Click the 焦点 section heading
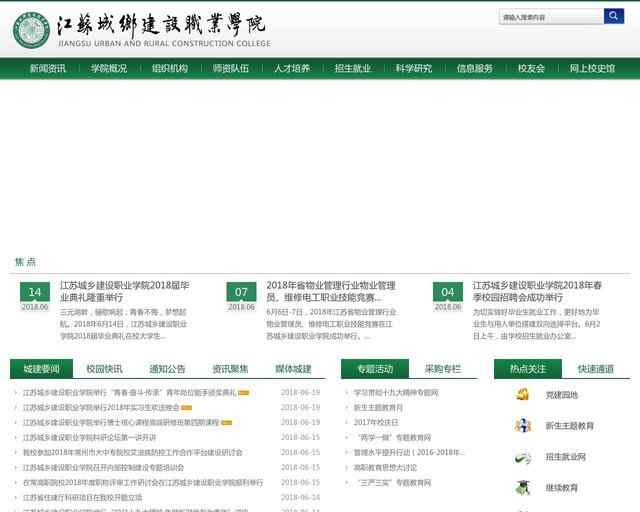The height and width of the screenshot is (512, 640). [25, 262]
